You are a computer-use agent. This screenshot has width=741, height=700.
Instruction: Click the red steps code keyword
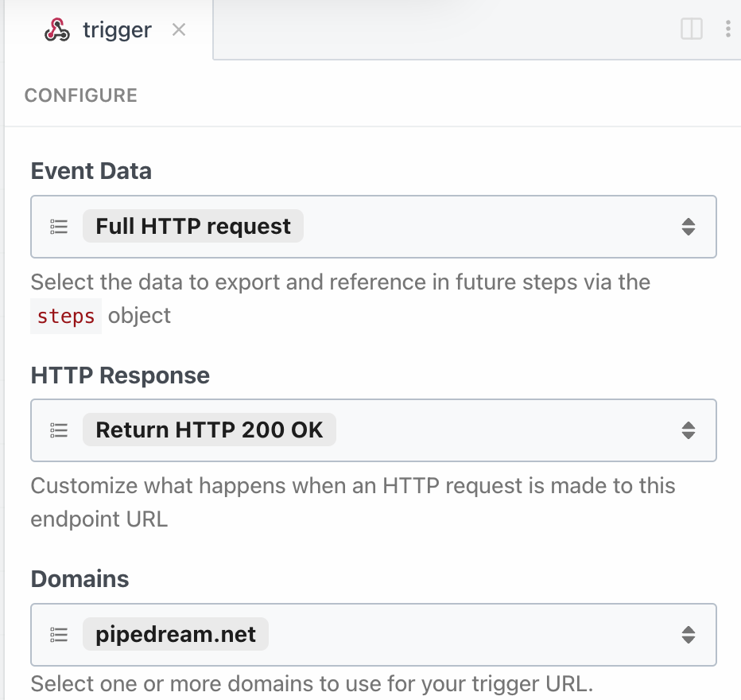pyautogui.click(x=66, y=316)
